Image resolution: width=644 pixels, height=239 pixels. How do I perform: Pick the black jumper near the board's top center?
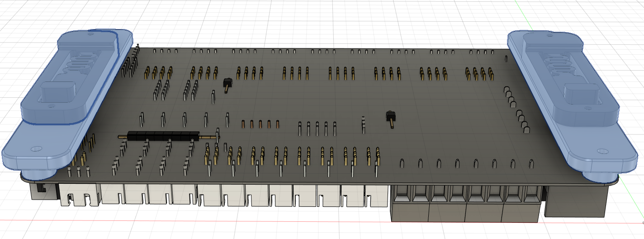(228, 83)
